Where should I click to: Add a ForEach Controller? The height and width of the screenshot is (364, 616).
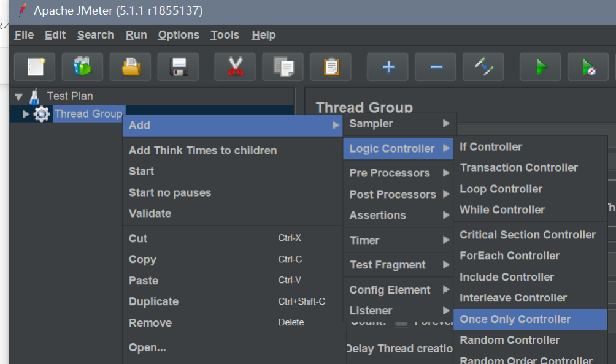coord(531,256)
